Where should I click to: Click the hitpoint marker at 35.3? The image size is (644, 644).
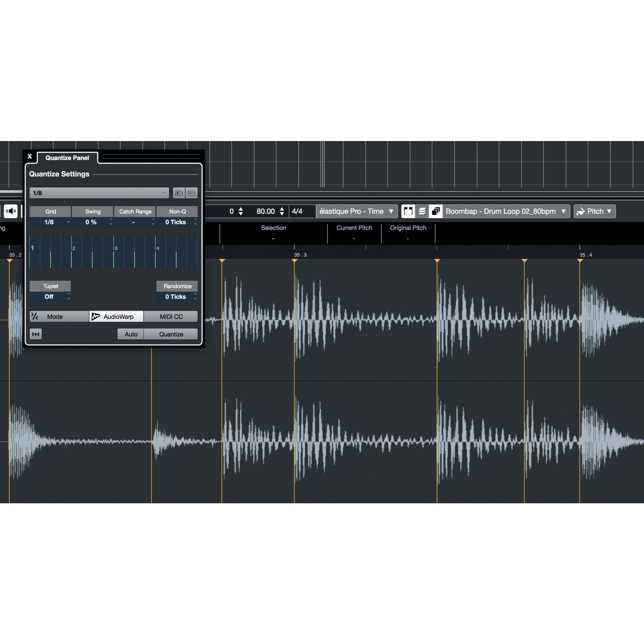pyautogui.click(x=294, y=261)
